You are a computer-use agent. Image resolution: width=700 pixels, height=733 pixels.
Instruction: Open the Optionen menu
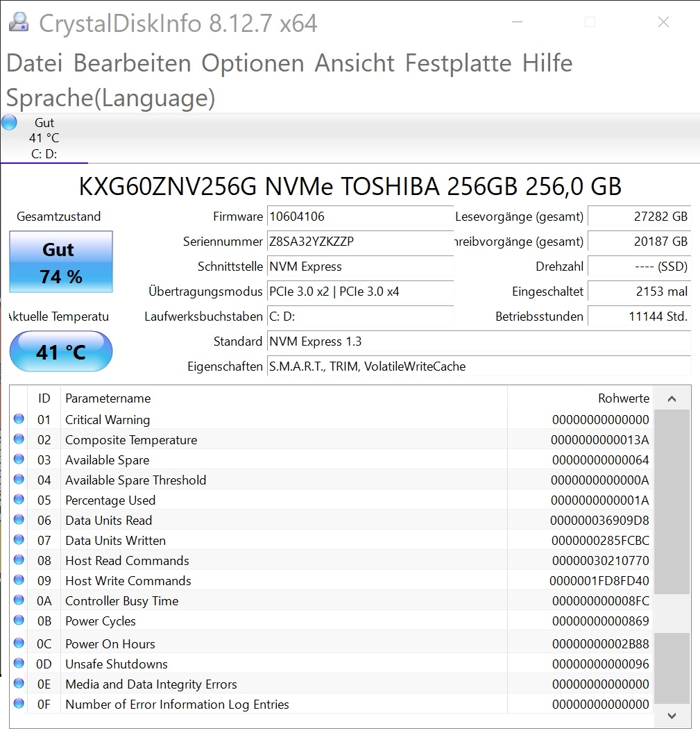(x=253, y=63)
